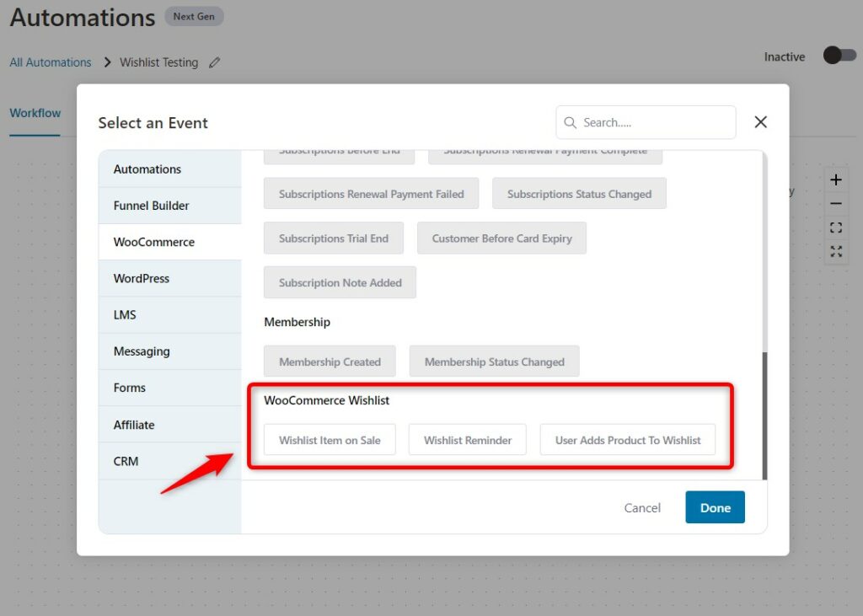The width and height of the screenshot is (863, 616).
Task: Select the Messaging category
Action: pyautogui.click(x=170, y=351)
